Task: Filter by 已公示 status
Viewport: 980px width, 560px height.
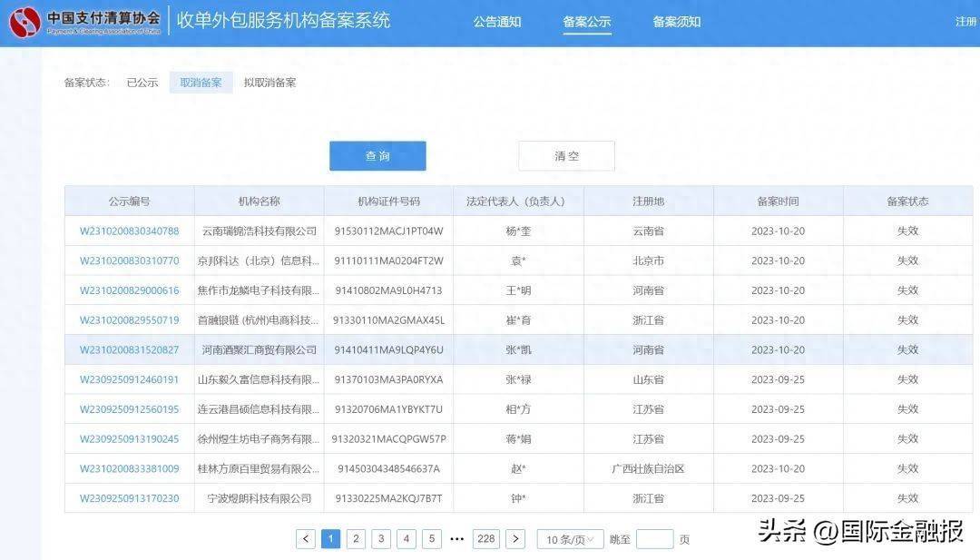Action: [x=142, y=83]
